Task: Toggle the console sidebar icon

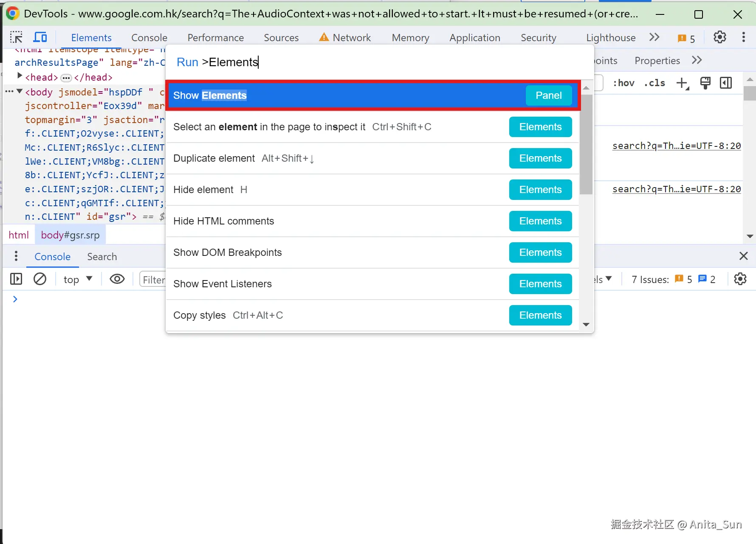Action: tap(16, 279)
